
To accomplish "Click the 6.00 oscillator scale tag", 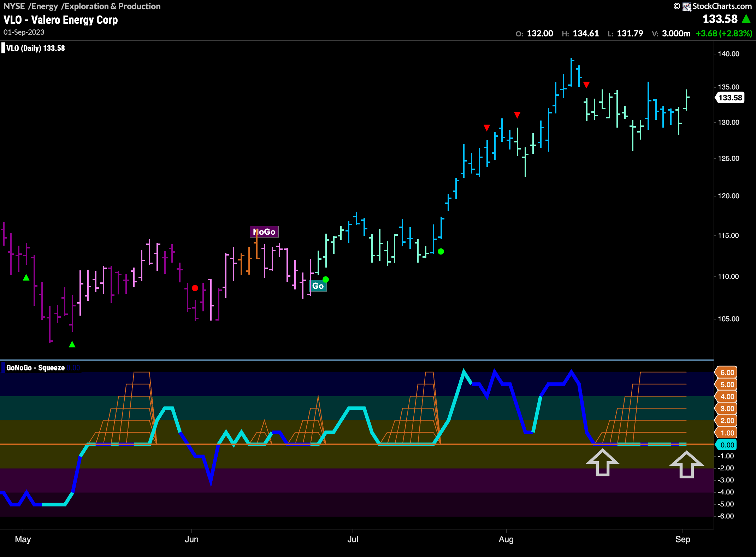I will [726, 373].
